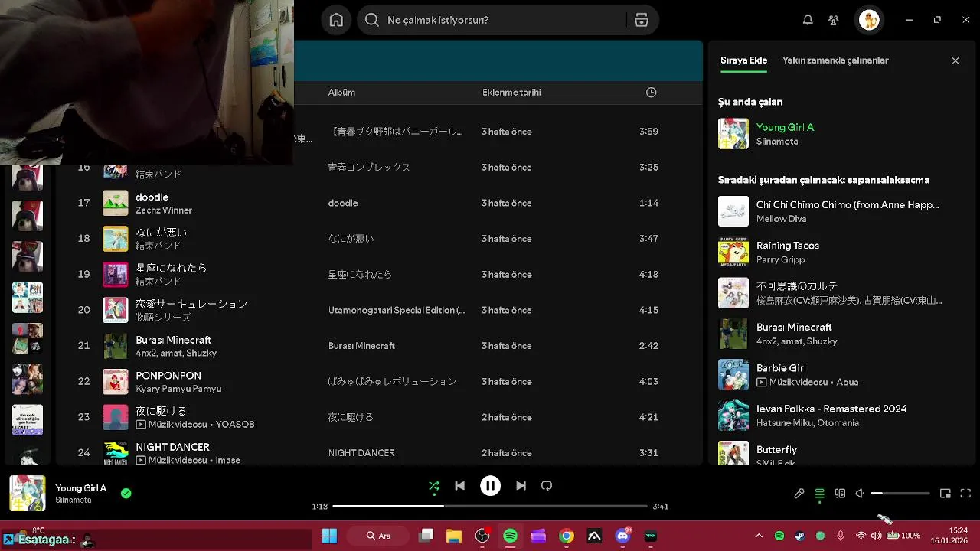Image resolution: width=980 pixels, height=551 pixels.
Task: Open lyrics with the microphone icon
Action: (799, 494)
